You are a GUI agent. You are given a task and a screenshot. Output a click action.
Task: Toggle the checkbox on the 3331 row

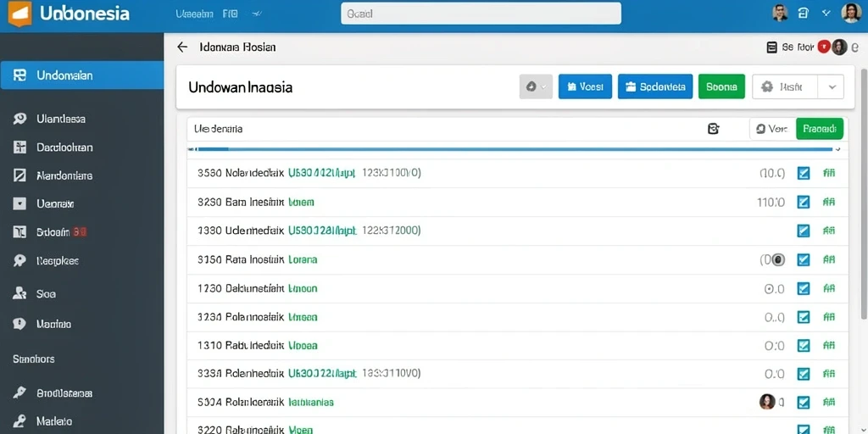tap(804, 374)
